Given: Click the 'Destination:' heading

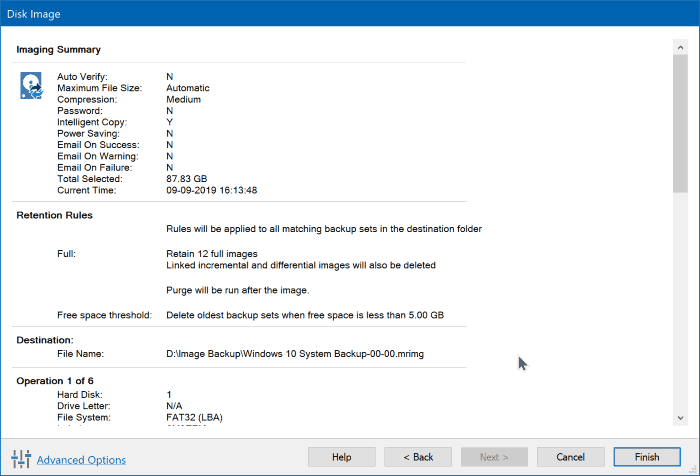Looking at the screenshot, I should pos(45,340).
